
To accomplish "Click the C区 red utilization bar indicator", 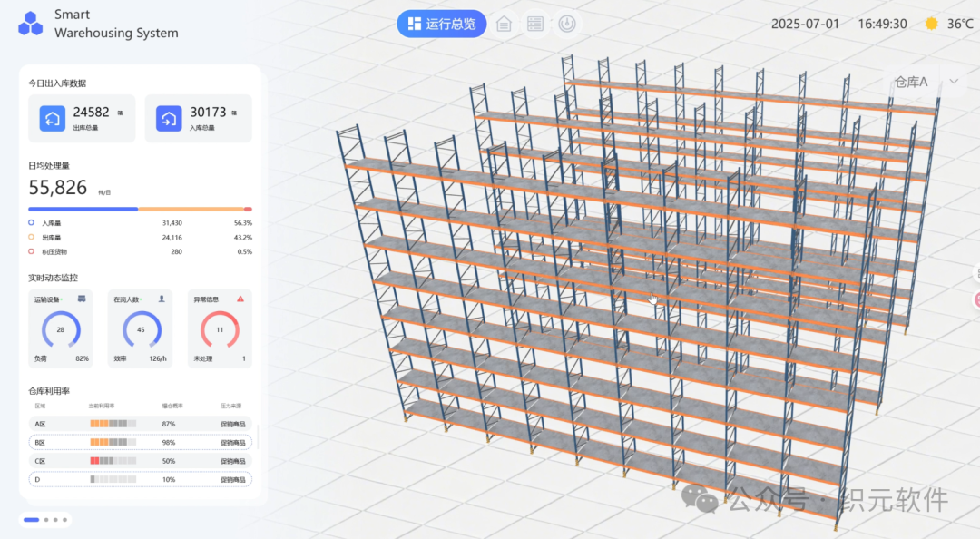I will point(113,461).
